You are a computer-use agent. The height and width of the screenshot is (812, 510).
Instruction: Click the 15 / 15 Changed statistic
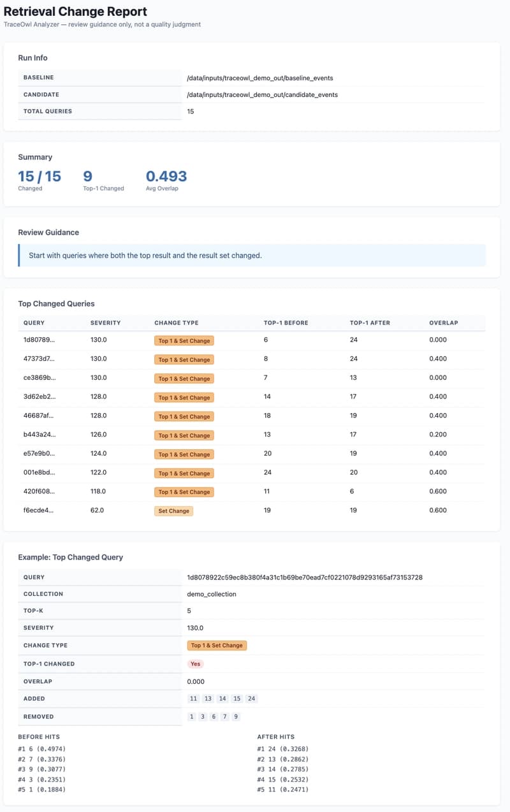pyautogui.click(x=40, y=177)
